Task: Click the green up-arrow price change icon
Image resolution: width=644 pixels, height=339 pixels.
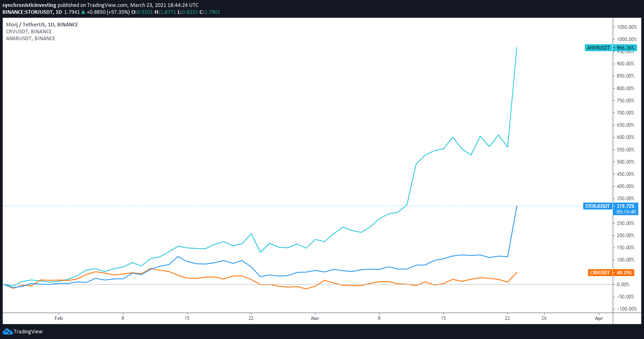Action: [83, 12]
